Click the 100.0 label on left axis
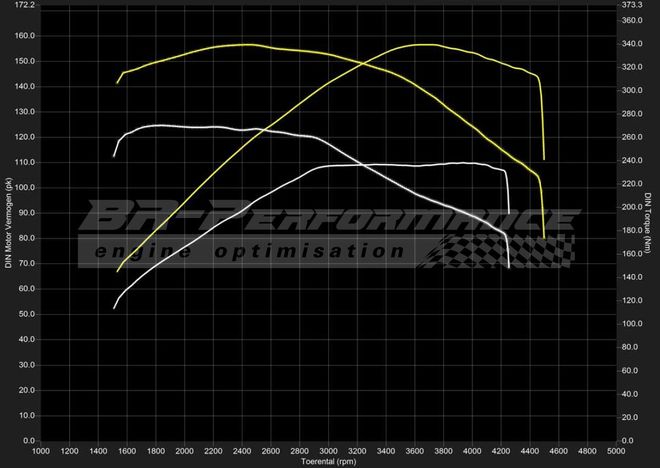The width and height of the screenshot is (660, 468). [x=24, y=187]
